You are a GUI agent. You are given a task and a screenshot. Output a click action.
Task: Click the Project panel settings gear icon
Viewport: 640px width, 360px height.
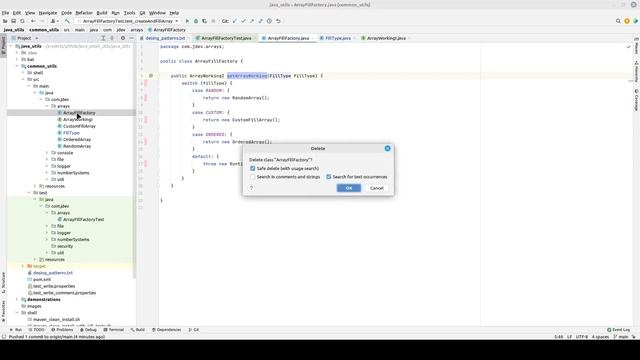[x=123, y=38]
